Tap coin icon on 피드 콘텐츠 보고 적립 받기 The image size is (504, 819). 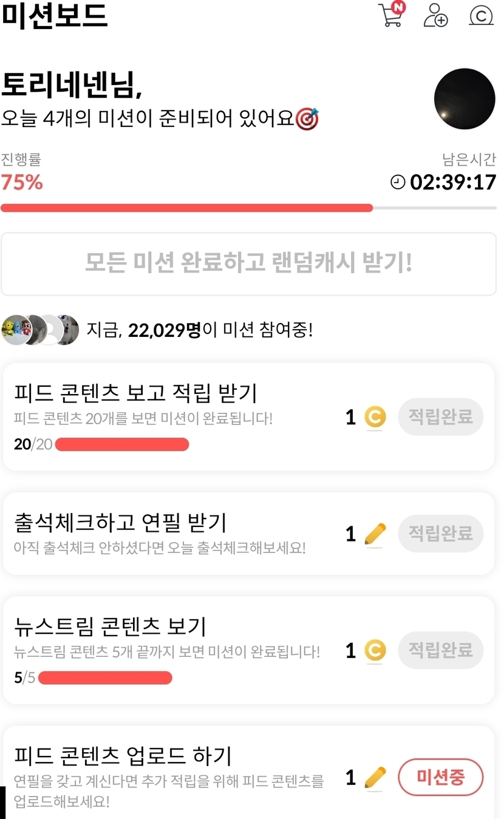click(375, 418)
